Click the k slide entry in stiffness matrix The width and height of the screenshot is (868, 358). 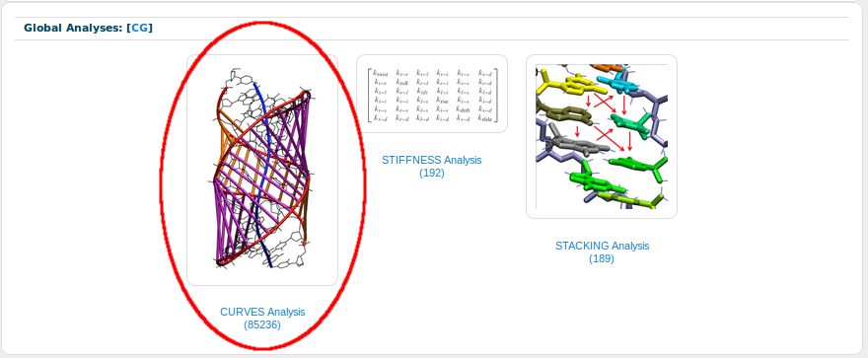click(x=484, y=118)
